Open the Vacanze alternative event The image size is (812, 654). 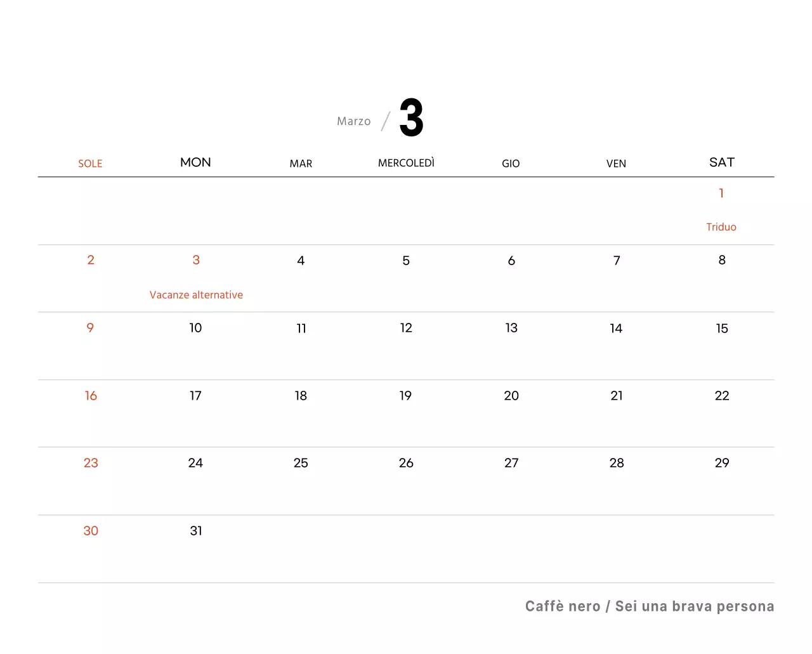[x=196, y=295]
